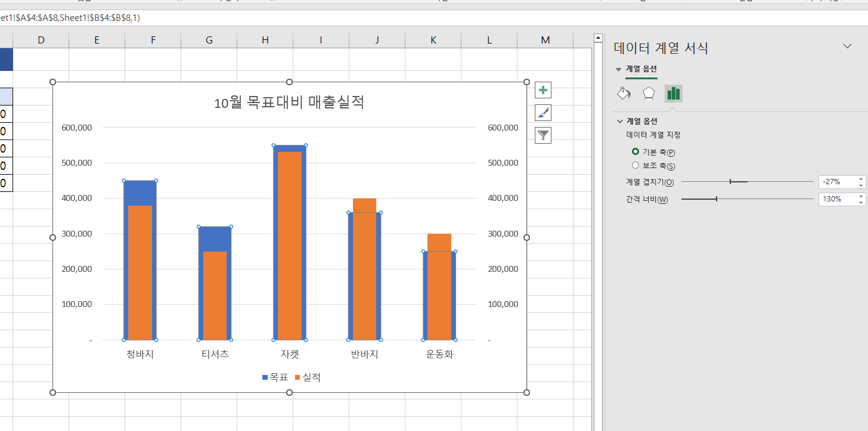The image size is (868, 431).
Task: Select the 반바지 category axis label
Action: (x=365, y=354)
